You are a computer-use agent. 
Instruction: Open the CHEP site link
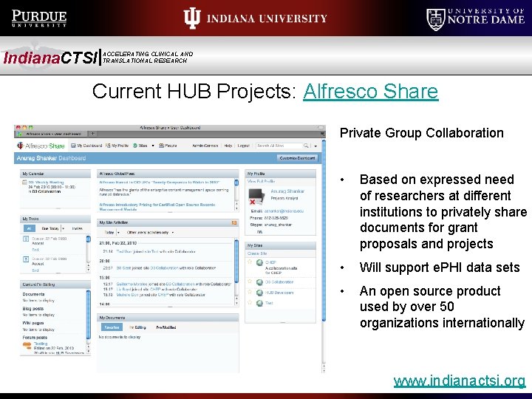pyautogui.click(x=270, y=262)
